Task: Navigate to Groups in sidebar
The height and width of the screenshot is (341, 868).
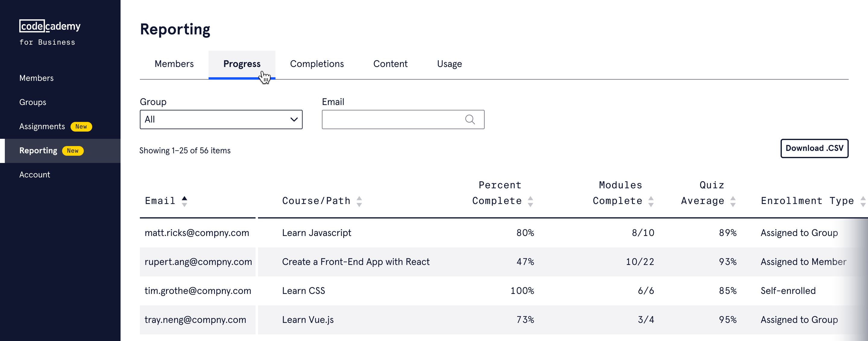Action: 33,102
